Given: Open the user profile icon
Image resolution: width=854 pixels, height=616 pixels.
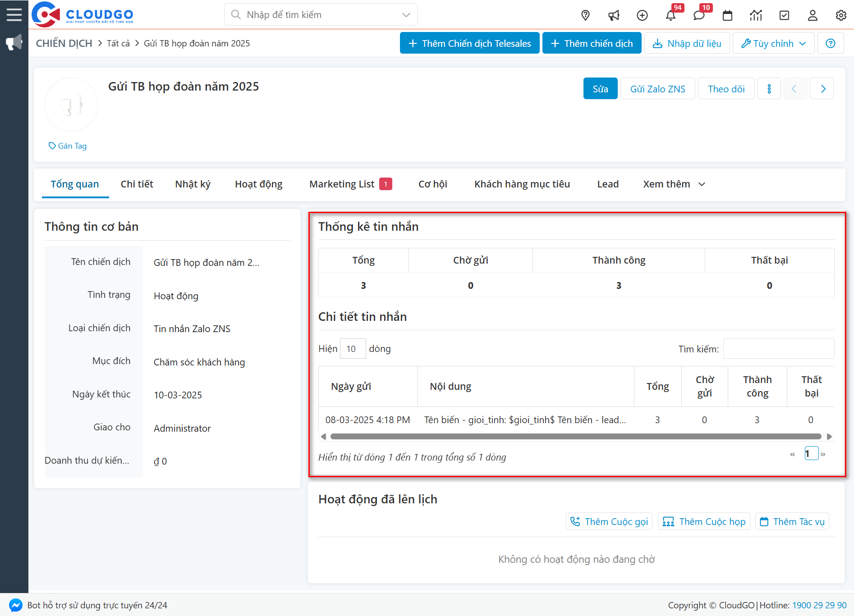Looking at the screenshot, I should point(813,15).
